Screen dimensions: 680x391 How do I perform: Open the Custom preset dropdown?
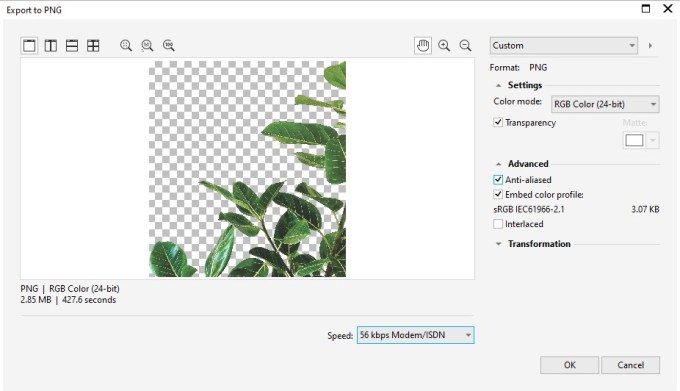pos(564,46)
